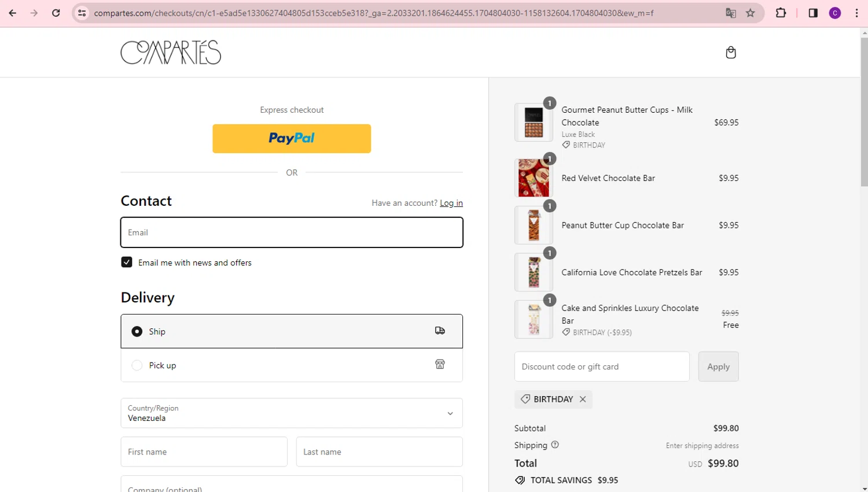Click the shipping help question mark icon

point(555,445)
